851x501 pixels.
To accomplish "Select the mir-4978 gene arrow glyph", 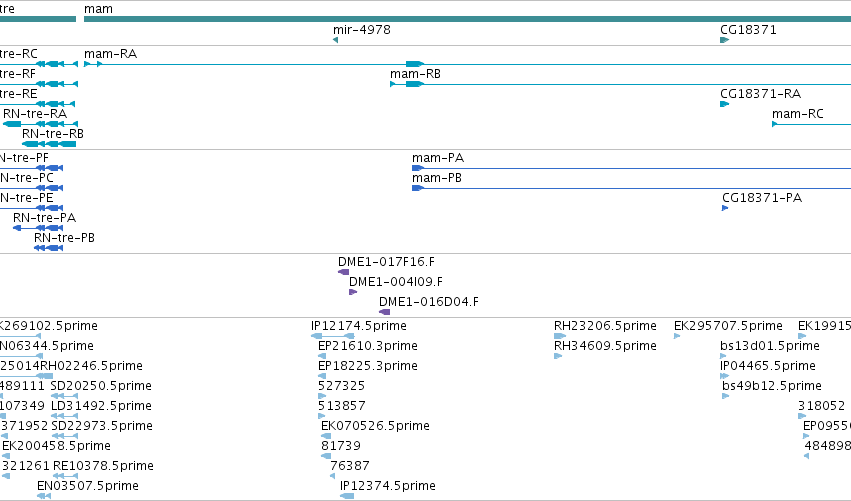I will (x=335, y=40).
